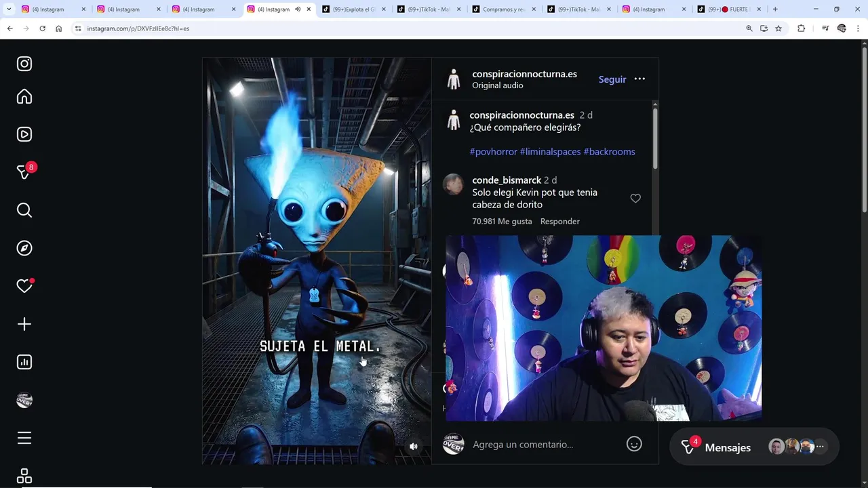Open post options three-dot menu

click(639, 79)
